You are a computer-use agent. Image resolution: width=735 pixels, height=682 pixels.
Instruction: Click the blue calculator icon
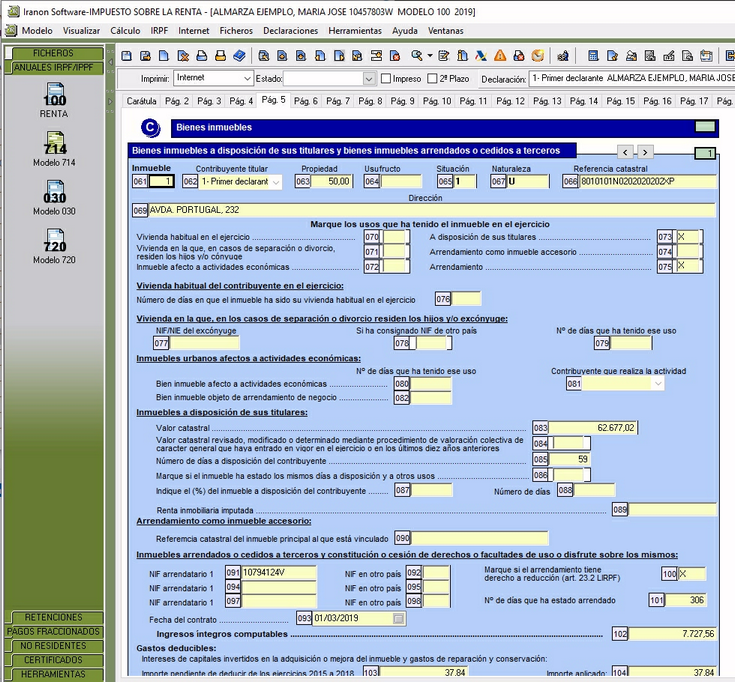(x=593, y=56)
